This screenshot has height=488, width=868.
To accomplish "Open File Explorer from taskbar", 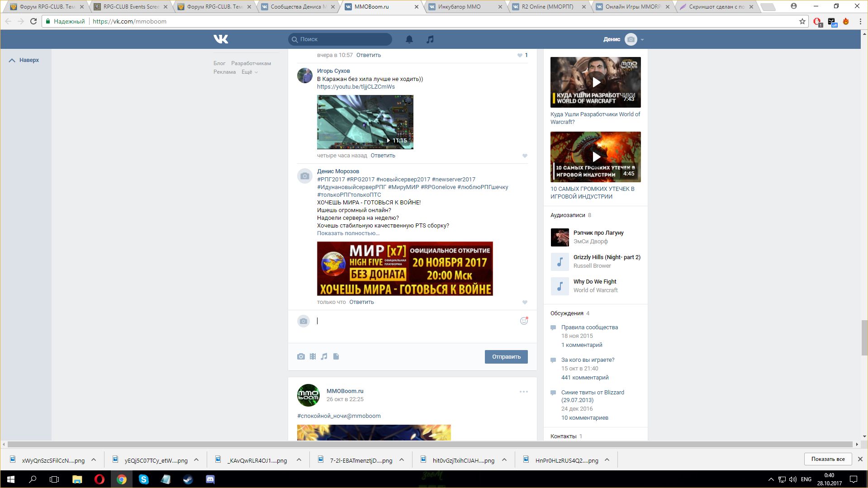I will pos(77,479).
